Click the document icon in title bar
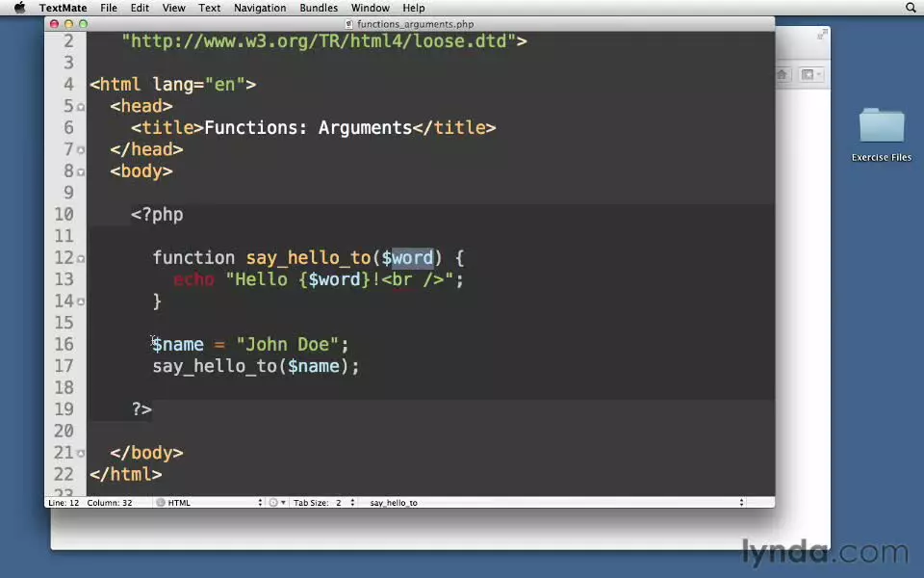 pyautogui.click(x=349, y=24)
